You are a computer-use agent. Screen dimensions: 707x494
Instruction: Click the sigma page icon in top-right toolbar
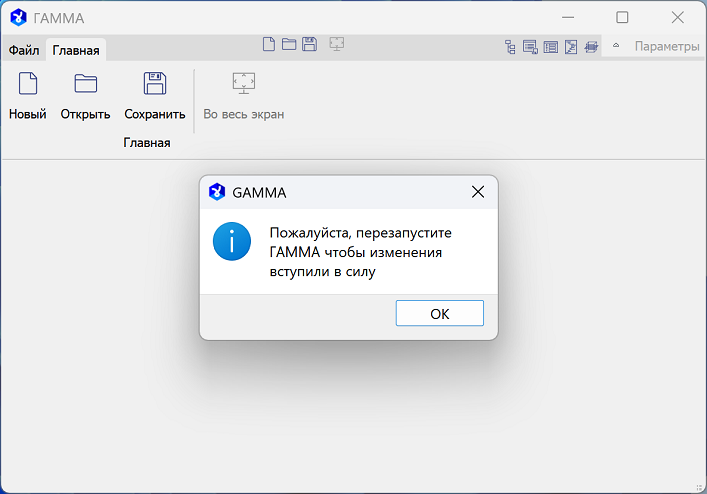point(571,46)
